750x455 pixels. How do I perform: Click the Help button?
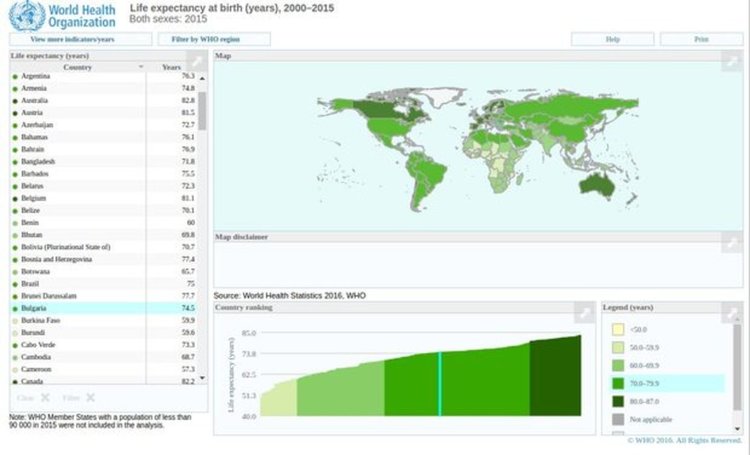tap(613, 39)
